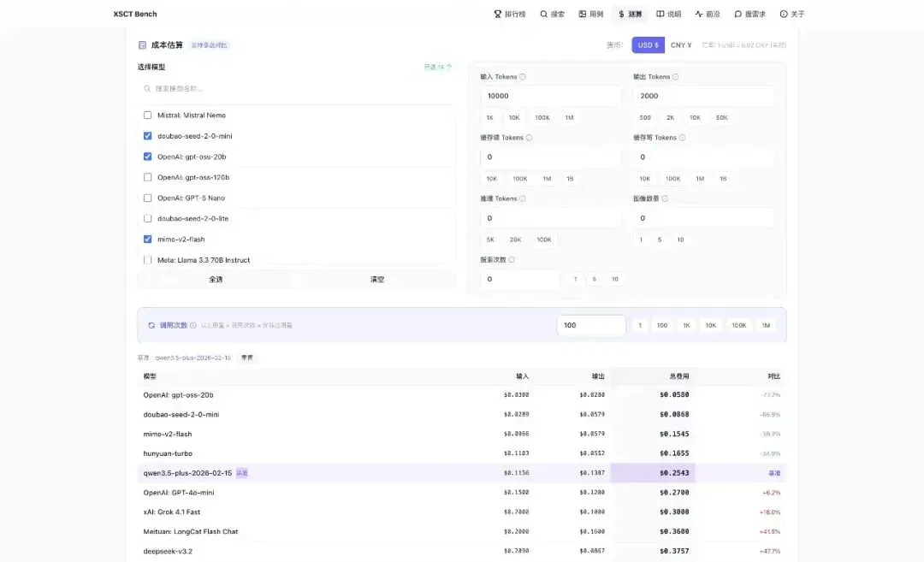Set input tokens preset 1M
The image size is (924, 562).
click(x=569, y=118)
